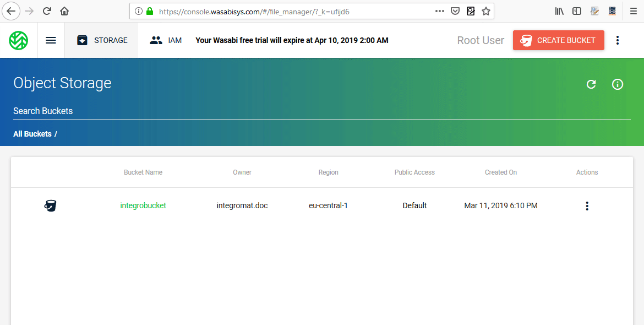Open the integrobucket bucket link
644x325 pixels.
pyautogui.click(x=143, y=205)
